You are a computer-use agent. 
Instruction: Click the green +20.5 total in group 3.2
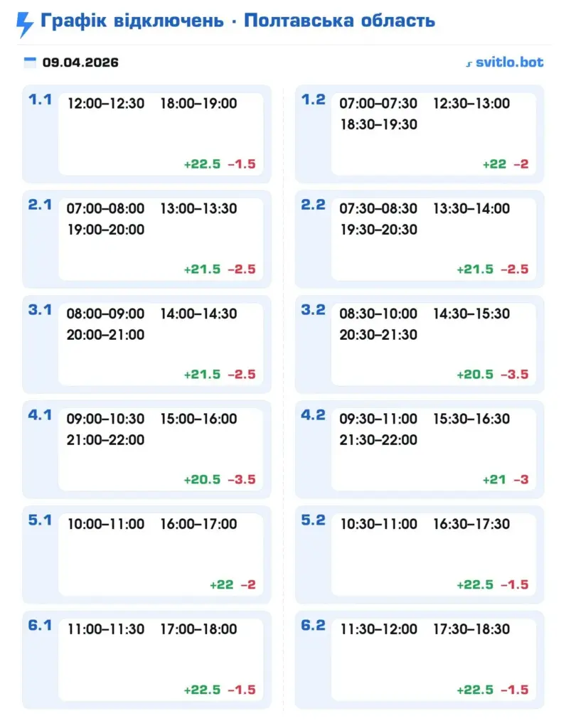click(x=474, y=375)
